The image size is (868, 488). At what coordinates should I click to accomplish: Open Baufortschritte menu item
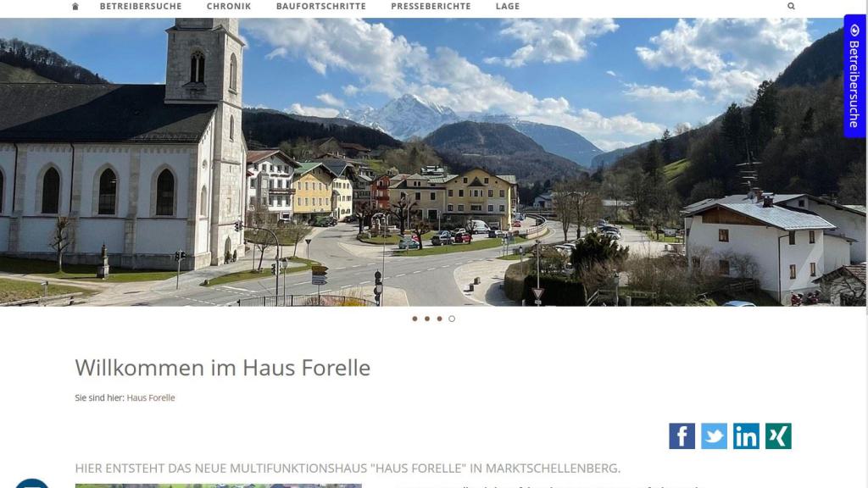coord(321,6)
